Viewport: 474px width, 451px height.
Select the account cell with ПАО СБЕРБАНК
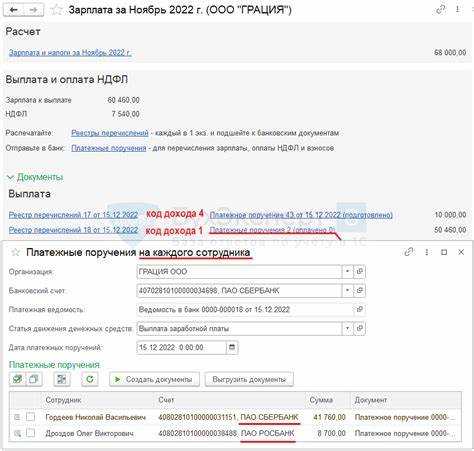click(229, 417)
